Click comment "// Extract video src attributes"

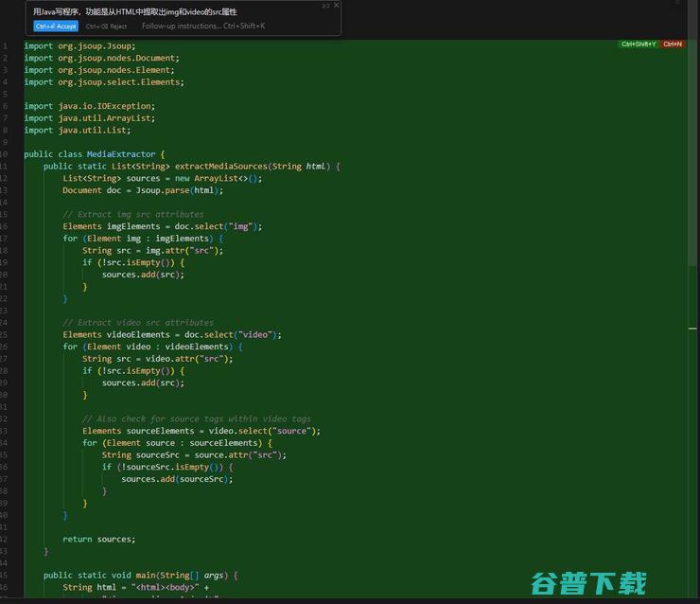click(x=138, y=323)
